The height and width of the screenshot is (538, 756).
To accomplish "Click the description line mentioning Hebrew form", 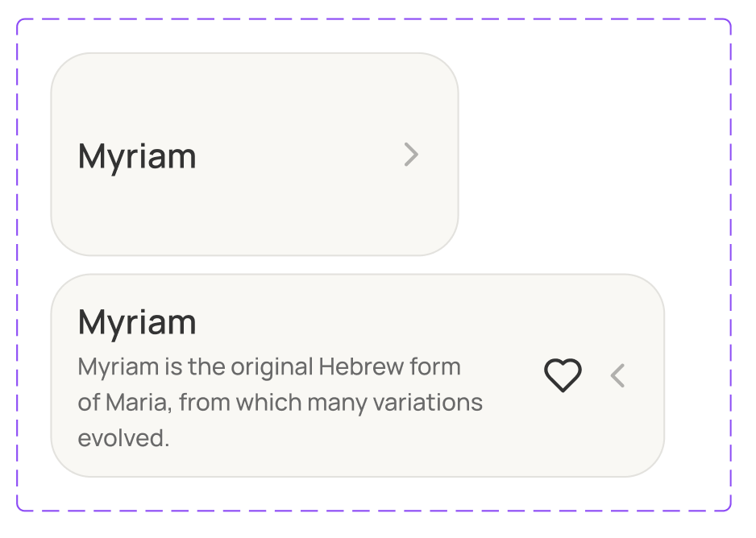I will [269, 366].
